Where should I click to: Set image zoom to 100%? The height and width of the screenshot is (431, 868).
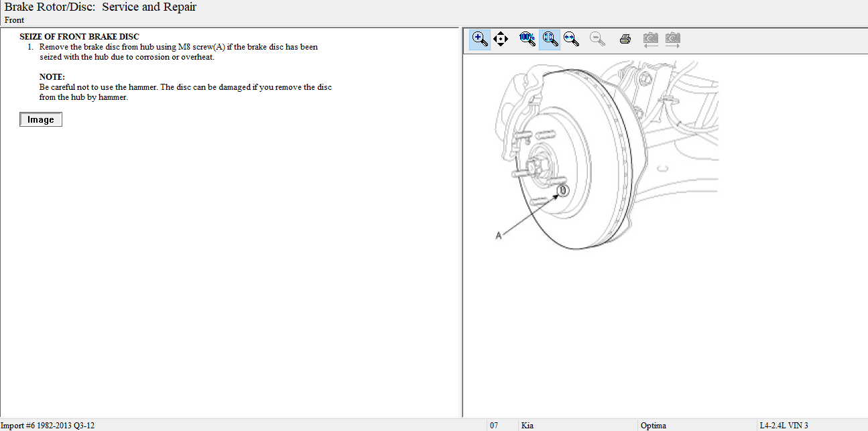[x=528, y=40]
